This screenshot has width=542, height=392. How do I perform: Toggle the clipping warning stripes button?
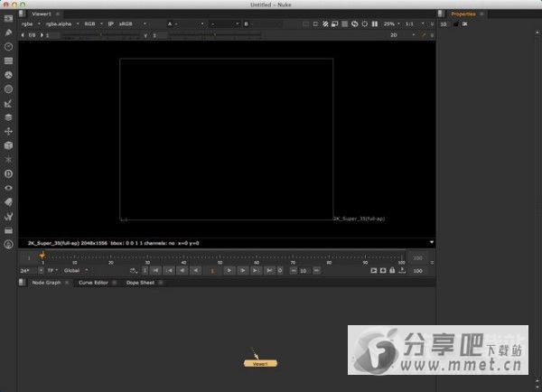325,23
